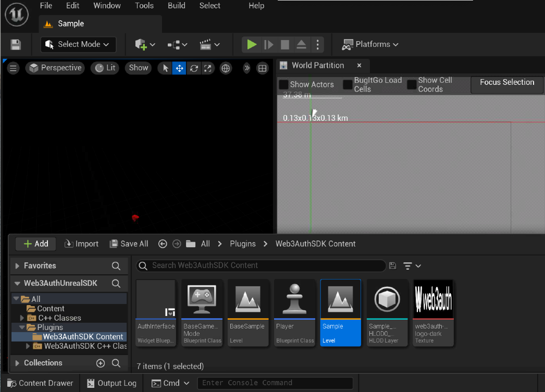Select the Scale tool in the viewport
The image size is (545, 392).
click(208, 68)
